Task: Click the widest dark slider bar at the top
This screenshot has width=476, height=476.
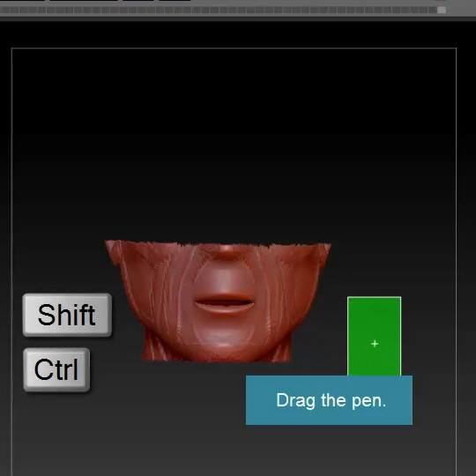Action: click(x=84, y=1)
